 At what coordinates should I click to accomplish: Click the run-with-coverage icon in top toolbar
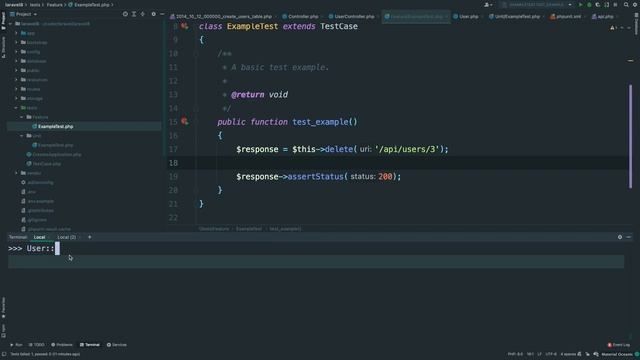598,4
